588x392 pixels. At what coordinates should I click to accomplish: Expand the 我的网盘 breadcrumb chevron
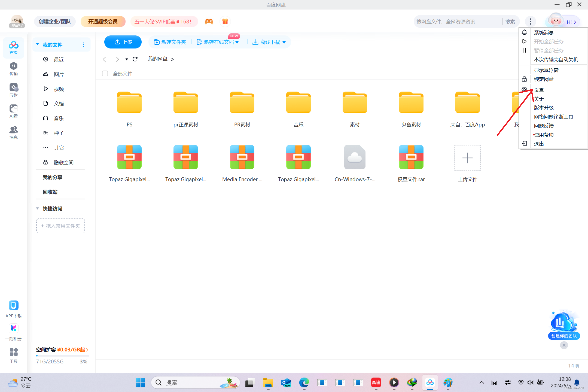[172, 59]
